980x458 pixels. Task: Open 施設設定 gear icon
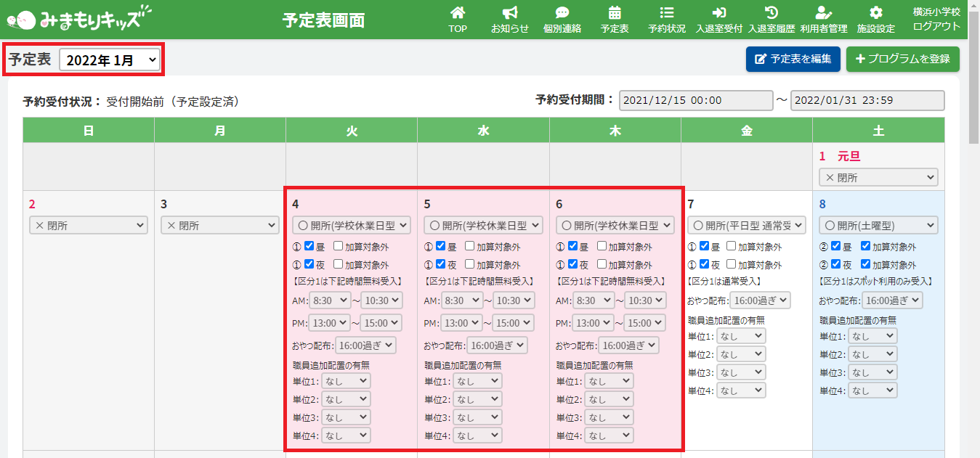point(876,13)
